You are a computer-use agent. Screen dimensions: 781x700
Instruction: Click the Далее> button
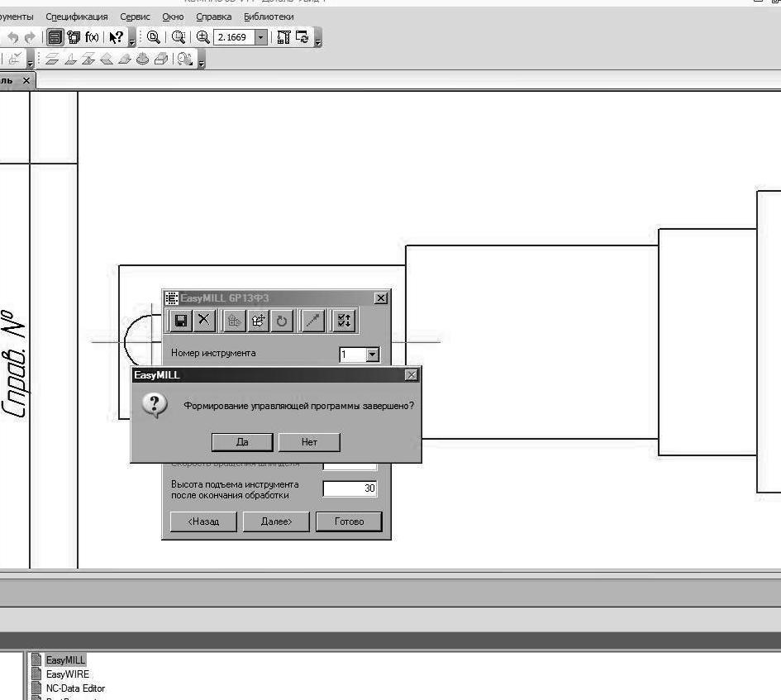coord(276,521)
